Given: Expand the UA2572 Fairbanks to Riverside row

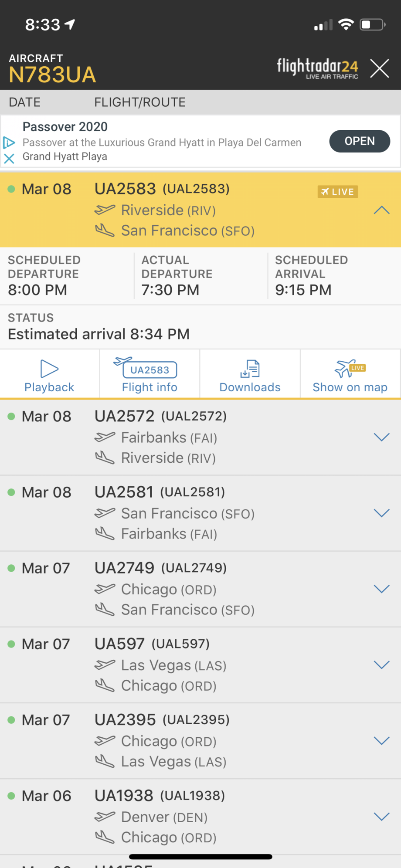Looking at the screenshot, I should [x=381, y=437].
